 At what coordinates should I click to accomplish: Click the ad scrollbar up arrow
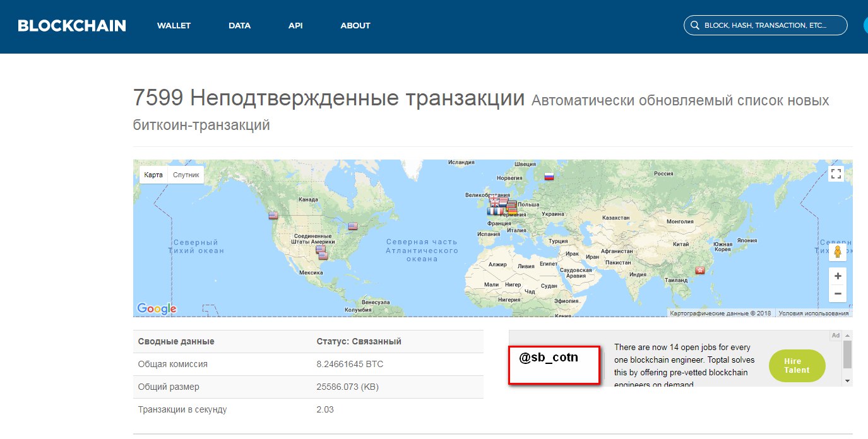tap(848, 336)
